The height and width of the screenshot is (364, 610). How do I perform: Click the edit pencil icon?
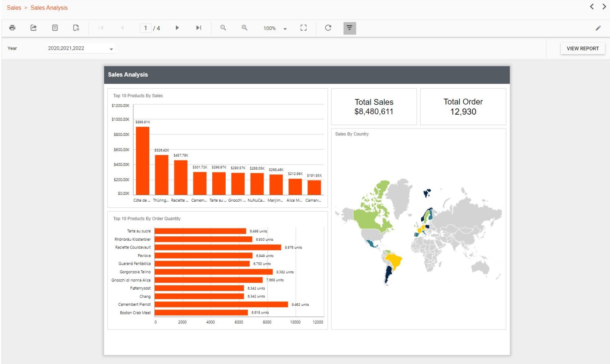click(598, 28)
